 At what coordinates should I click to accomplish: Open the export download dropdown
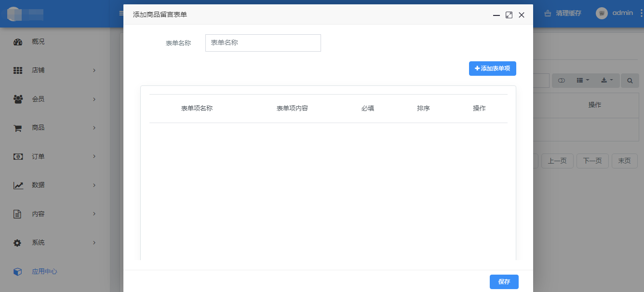pos(607,81)
